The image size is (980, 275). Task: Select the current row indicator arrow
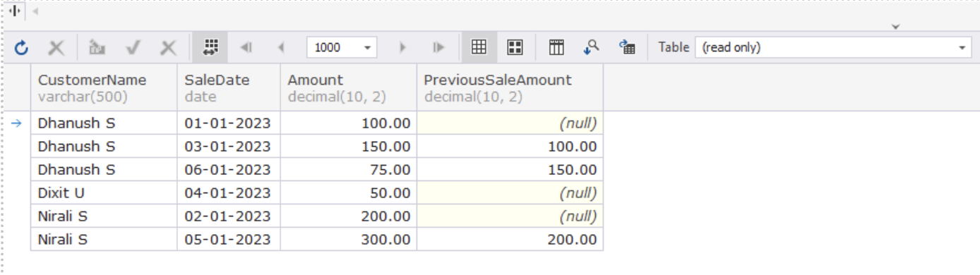[x=18, y=123]
